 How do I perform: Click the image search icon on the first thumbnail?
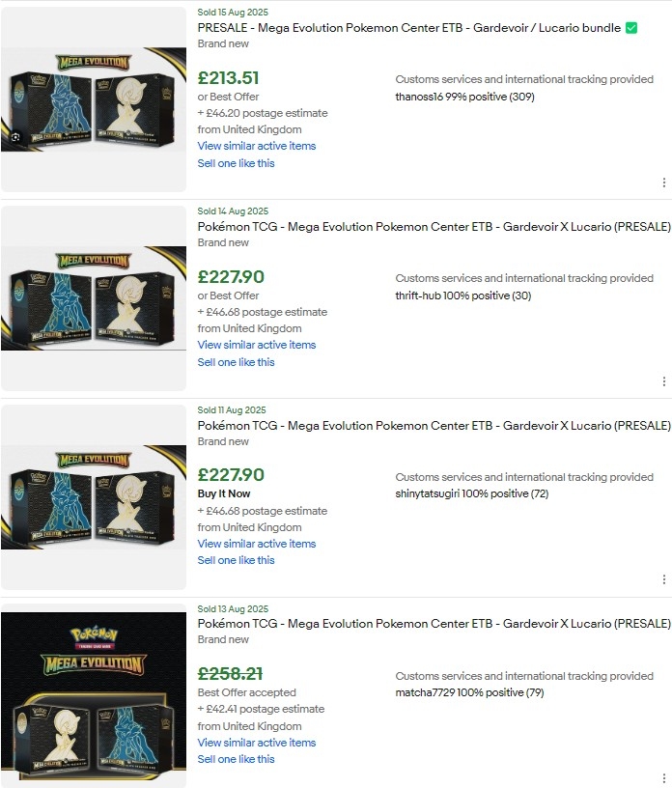pos(15,137)
